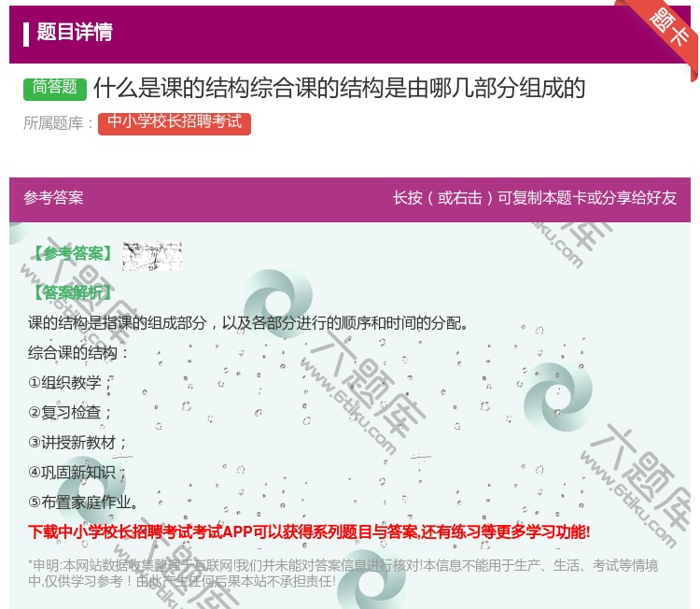Click the scribbled answer image thumbnail
The image size is (700, 609).
152,256
